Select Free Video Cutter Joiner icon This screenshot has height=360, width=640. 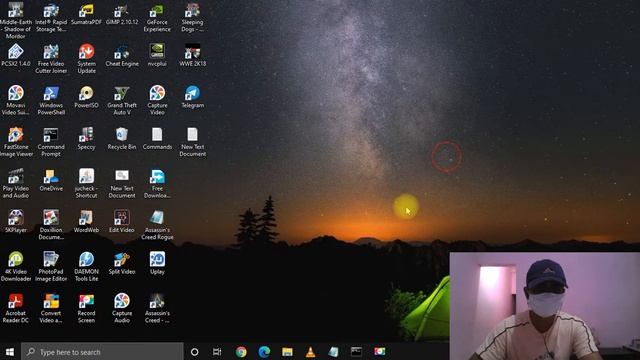pos(51,59)
